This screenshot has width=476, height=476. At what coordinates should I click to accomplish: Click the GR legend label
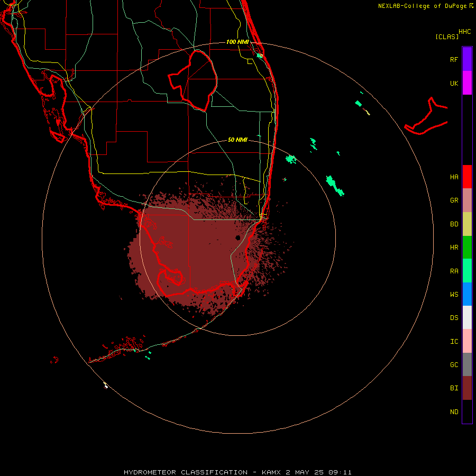pyautogui.click(x=454, y=200)
